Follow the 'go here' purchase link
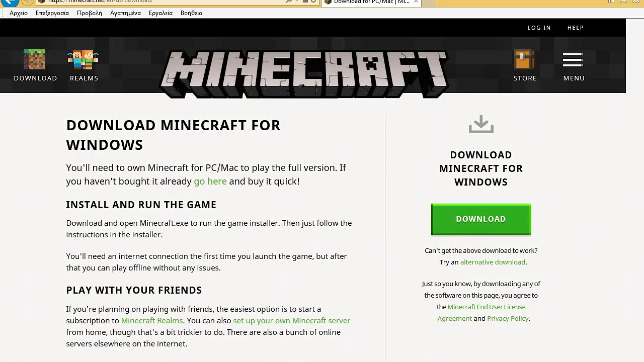The width and height of the screenshot is (644, 362). [x=210, y=182]
